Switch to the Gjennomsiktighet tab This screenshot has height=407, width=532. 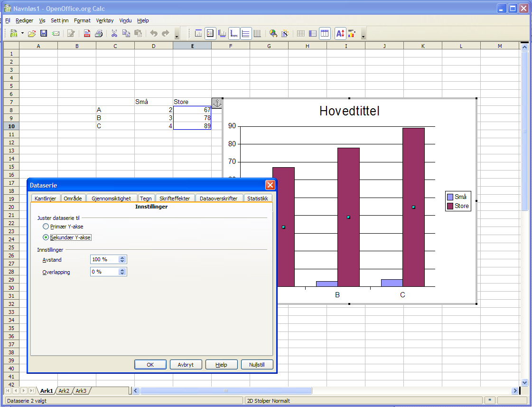111,198
